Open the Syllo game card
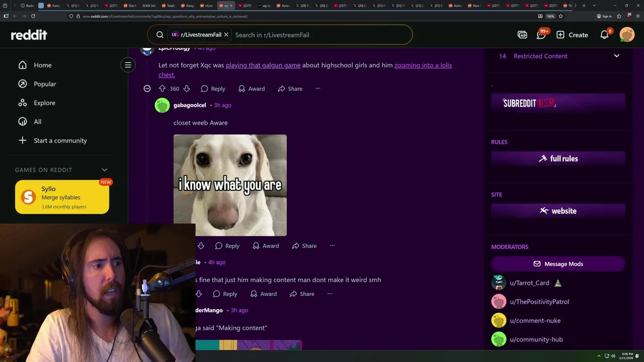This screenshot has height=362, width=644. point(62,197)
